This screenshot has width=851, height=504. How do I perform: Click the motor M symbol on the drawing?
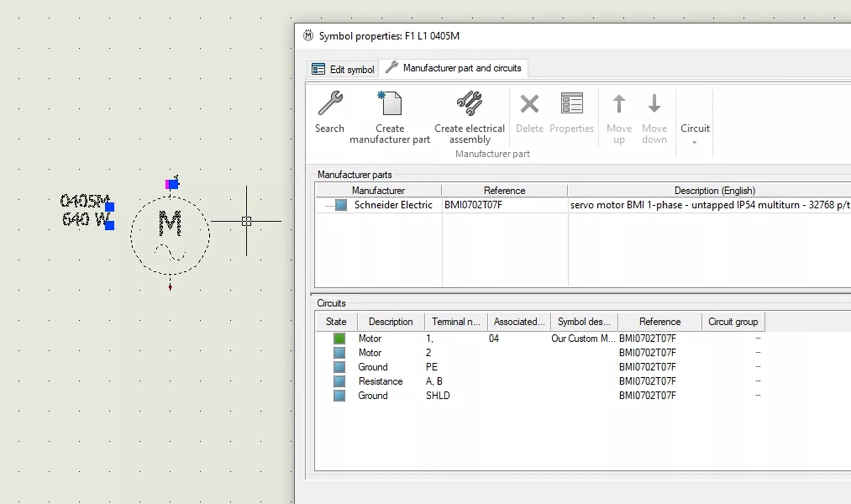point(170,235)
